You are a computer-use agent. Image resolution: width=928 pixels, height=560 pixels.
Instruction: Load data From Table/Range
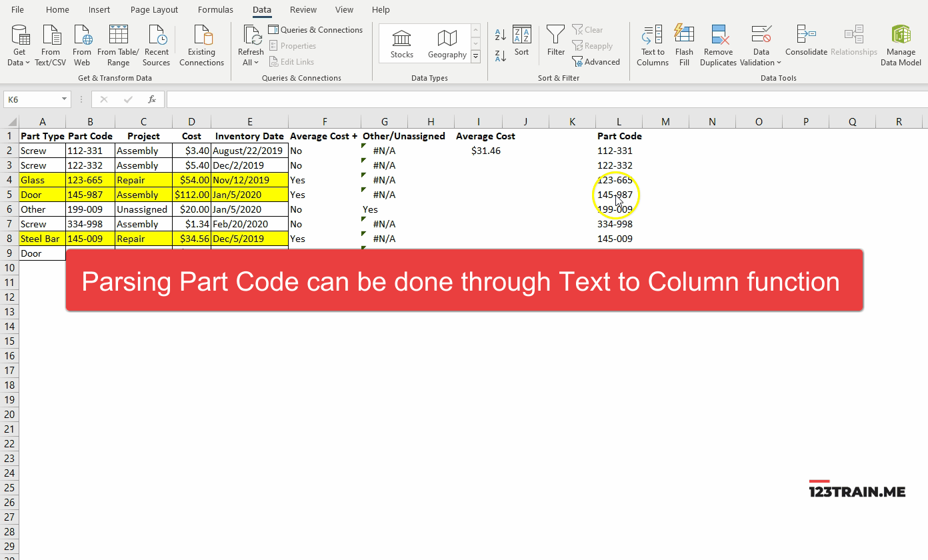pyautogui.click(x=118, y=45)
